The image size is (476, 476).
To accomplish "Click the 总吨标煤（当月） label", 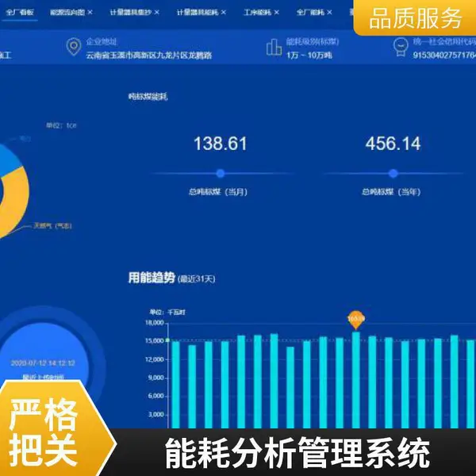I will click(218, 192).
